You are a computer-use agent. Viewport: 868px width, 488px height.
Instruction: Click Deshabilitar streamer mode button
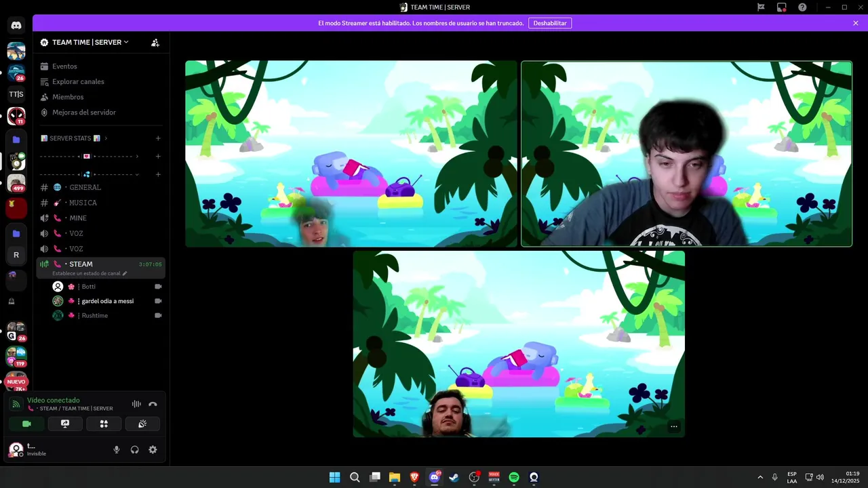(x=550, y=23)
